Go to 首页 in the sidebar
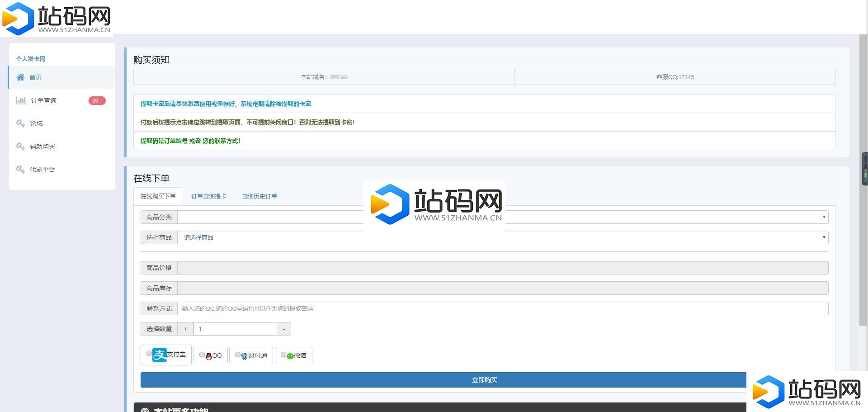868x412 pixels. pyautogui.click(x=62, y=77)
